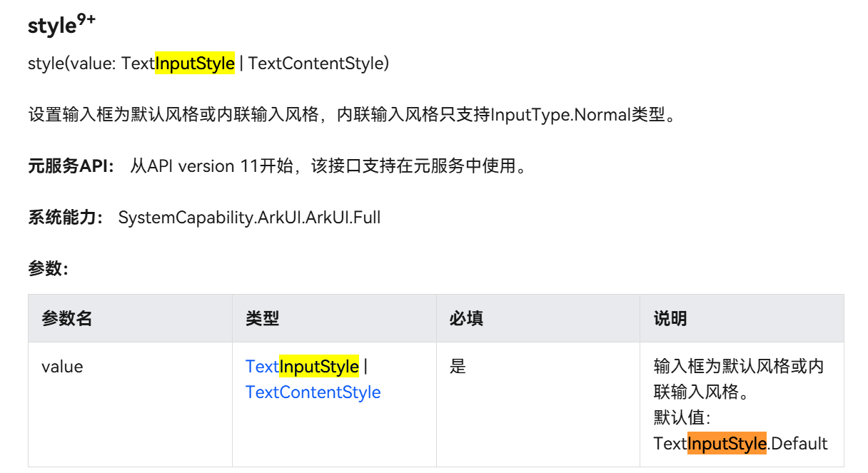Click the orange-highlighted InputStyle in the default value
This screenshot has height=473, width=868.
coord(727,444)
